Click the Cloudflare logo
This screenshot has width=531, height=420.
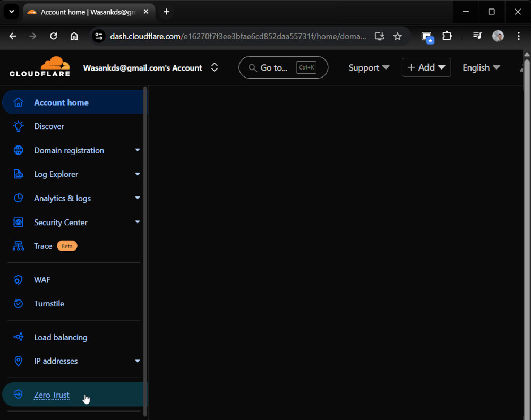coord(40,67)
